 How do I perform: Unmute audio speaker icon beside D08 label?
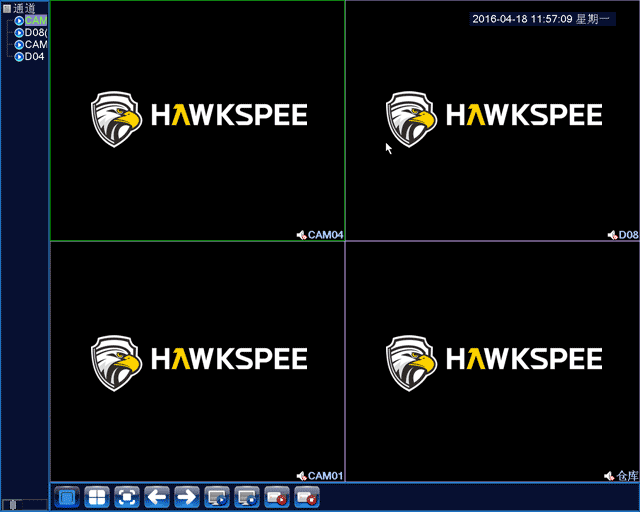pyautogui.click(x=612, y=235)
